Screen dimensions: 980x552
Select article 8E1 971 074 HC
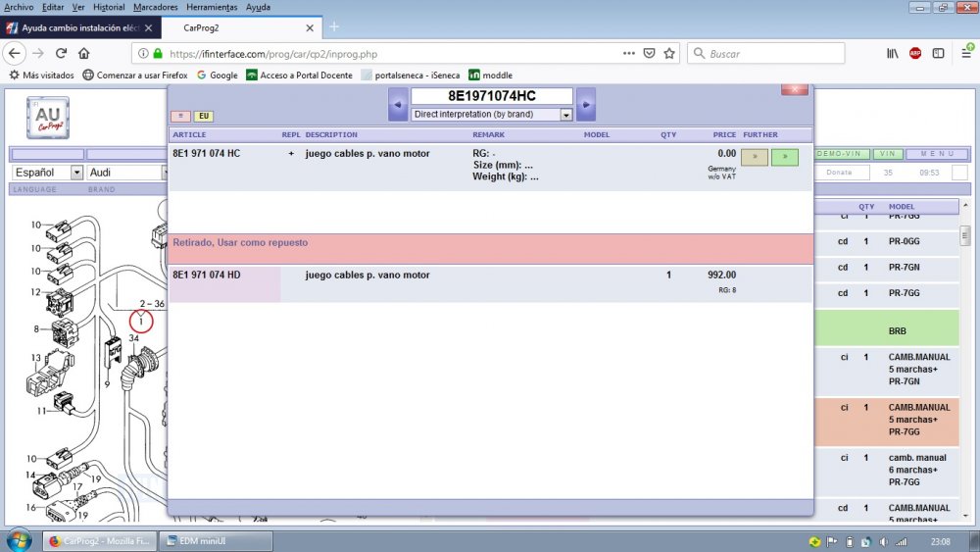(x=206, y=154)
